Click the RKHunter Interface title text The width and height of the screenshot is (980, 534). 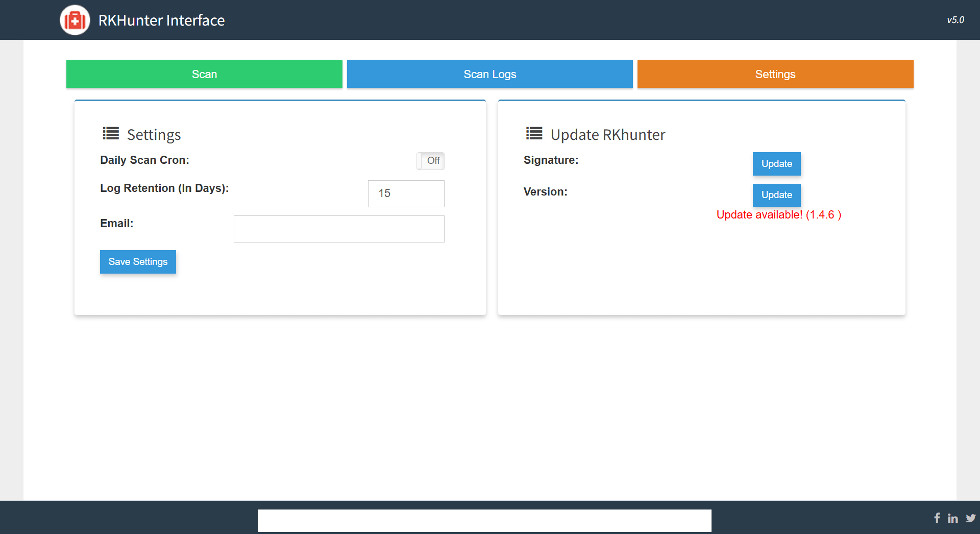click(161, 20)
